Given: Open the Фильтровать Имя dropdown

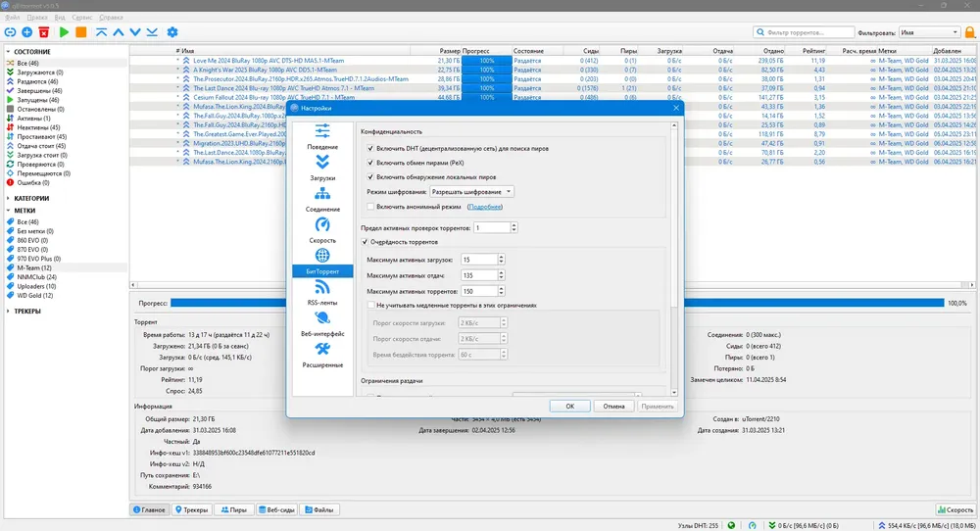Looking at the screenshot, I should pyautogui.click(x=929, y=32).
